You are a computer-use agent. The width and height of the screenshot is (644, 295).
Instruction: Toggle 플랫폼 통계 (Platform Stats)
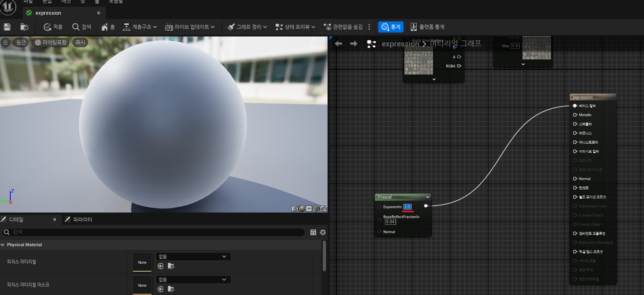pyautogui.click(x=427, y=27)
